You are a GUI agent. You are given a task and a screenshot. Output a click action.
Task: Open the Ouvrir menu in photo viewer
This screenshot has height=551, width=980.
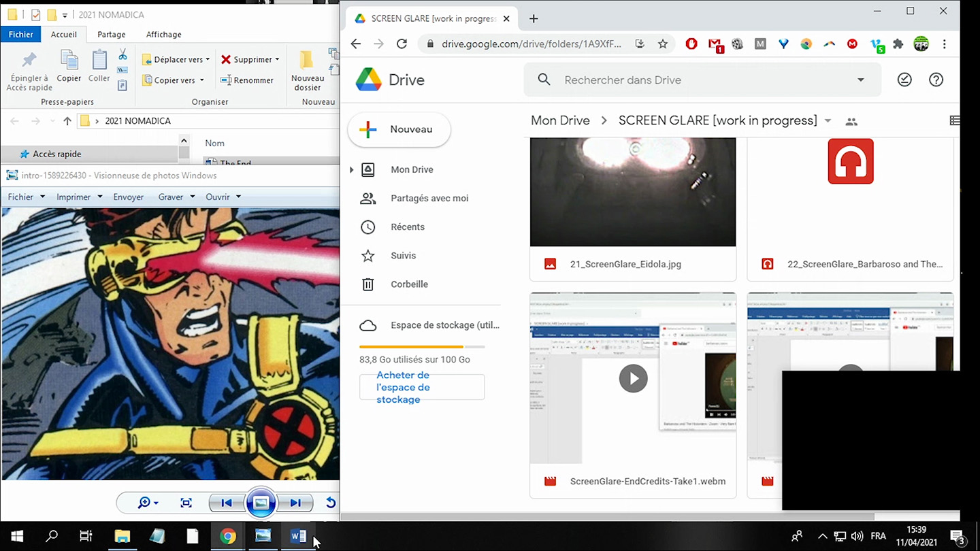[x=223, y=197]
